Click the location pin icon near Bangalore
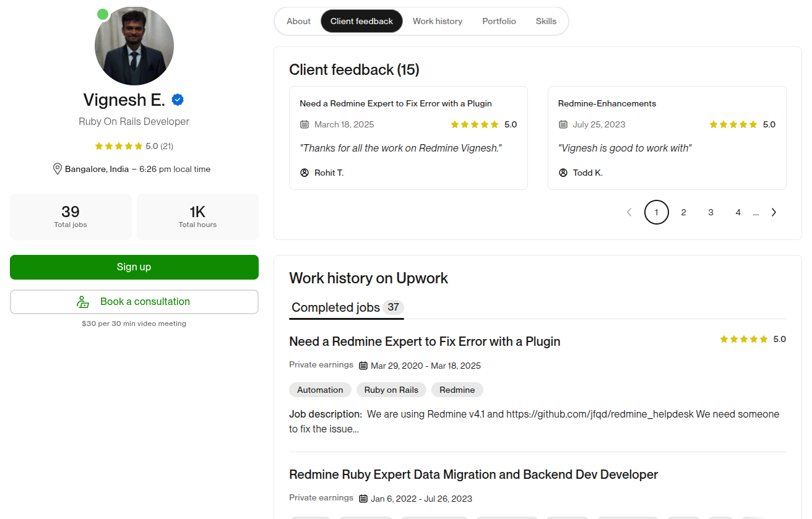 (x=58, y=169)
